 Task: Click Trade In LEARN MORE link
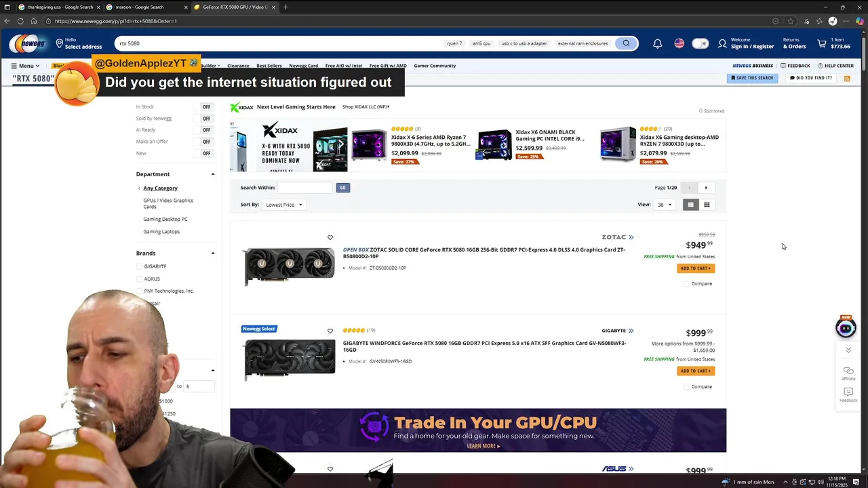coord(484,446)
